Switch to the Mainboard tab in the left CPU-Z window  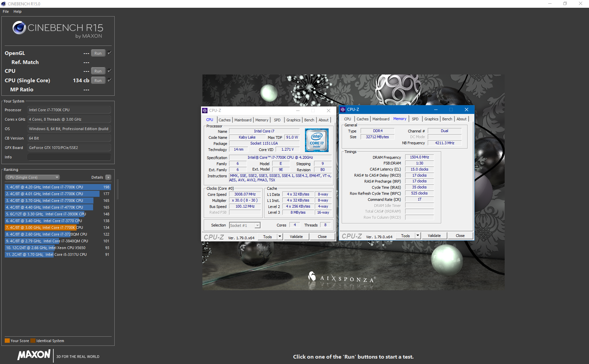click(x=243, y=120)
